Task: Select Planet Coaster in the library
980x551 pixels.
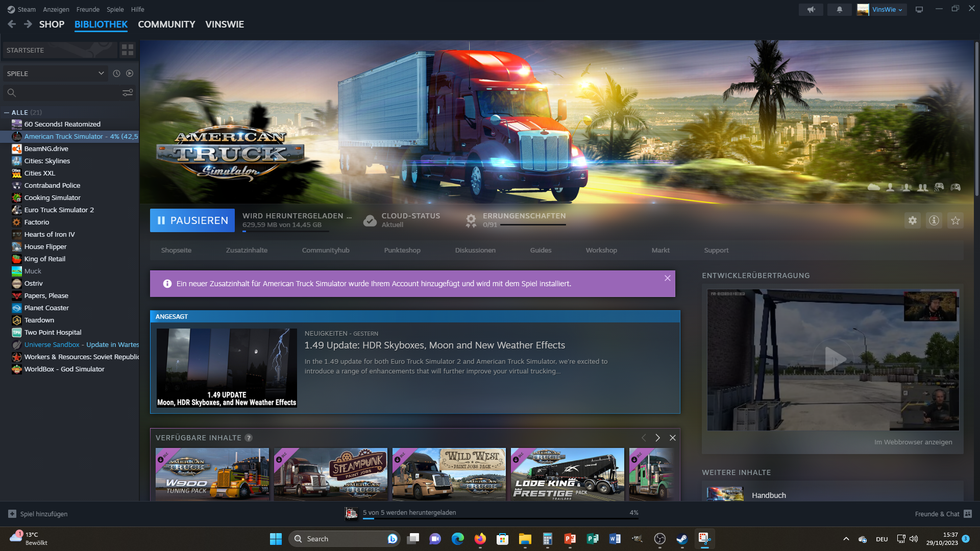Action: tap(46, 308)
